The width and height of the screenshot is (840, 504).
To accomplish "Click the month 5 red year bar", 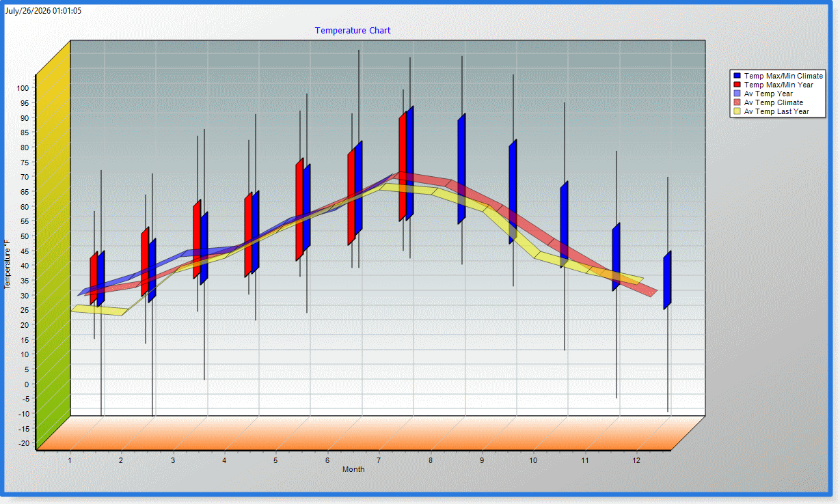I will click(x=299, y=209).
